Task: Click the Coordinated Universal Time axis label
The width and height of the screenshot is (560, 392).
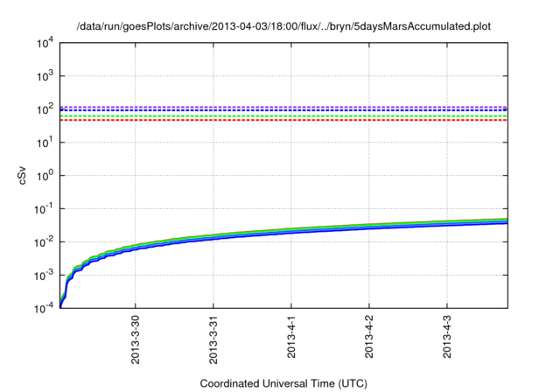Action: pyautogui.click(x=283, y=384)
